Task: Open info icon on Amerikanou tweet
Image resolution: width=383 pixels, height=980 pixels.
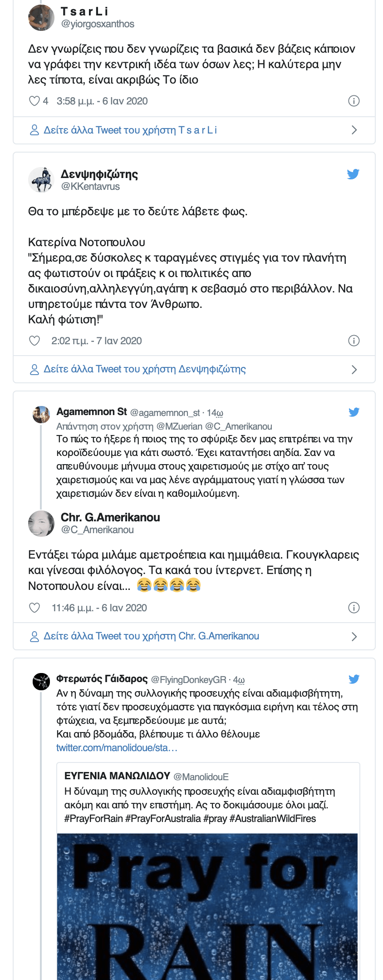Action: (x=354, y=608)
